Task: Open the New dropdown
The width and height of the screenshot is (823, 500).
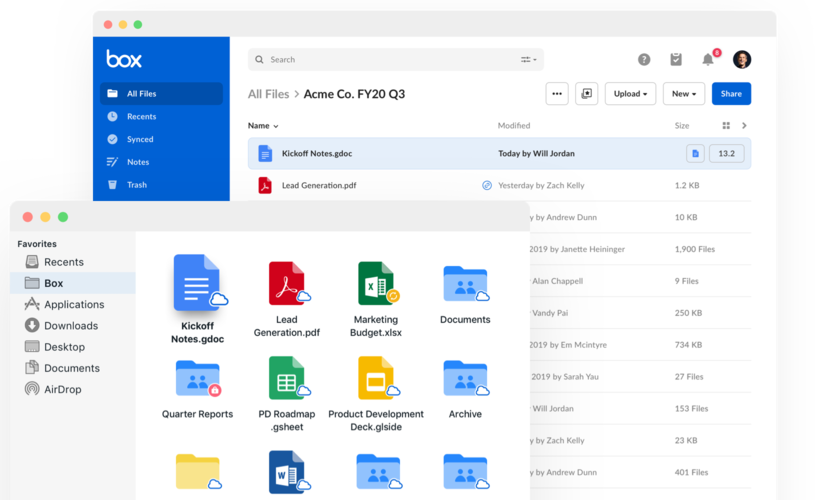Action: (x=684, y=94)
